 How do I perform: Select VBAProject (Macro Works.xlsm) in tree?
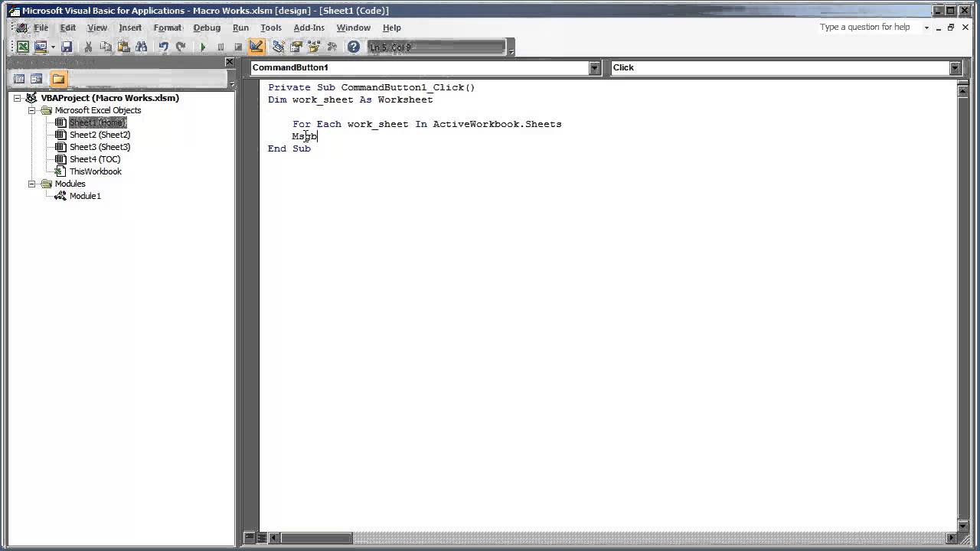[x=110, y=98]
